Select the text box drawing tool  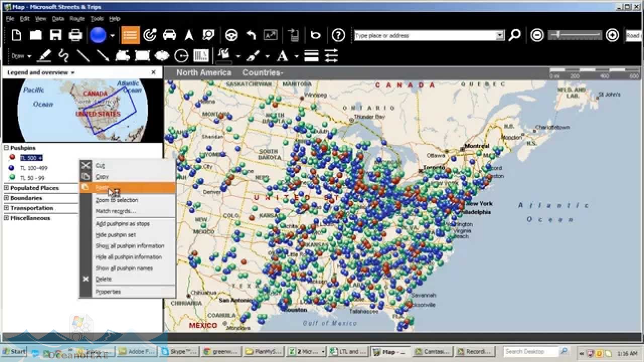(x=201, y=56)
